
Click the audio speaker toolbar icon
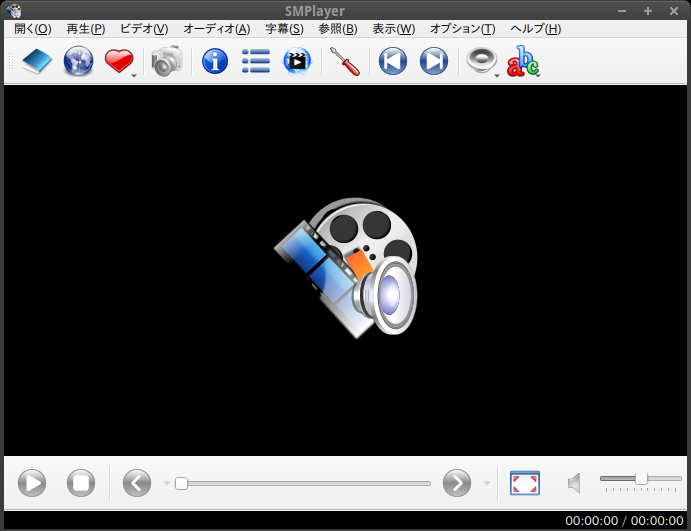481,60
